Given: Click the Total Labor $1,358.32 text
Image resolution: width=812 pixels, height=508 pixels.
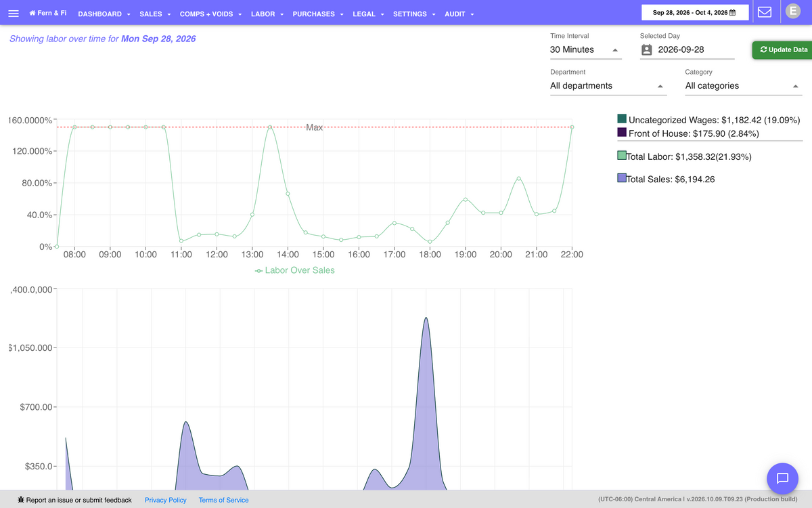Looking at the screenshot, I should click(x=689, y=156).
